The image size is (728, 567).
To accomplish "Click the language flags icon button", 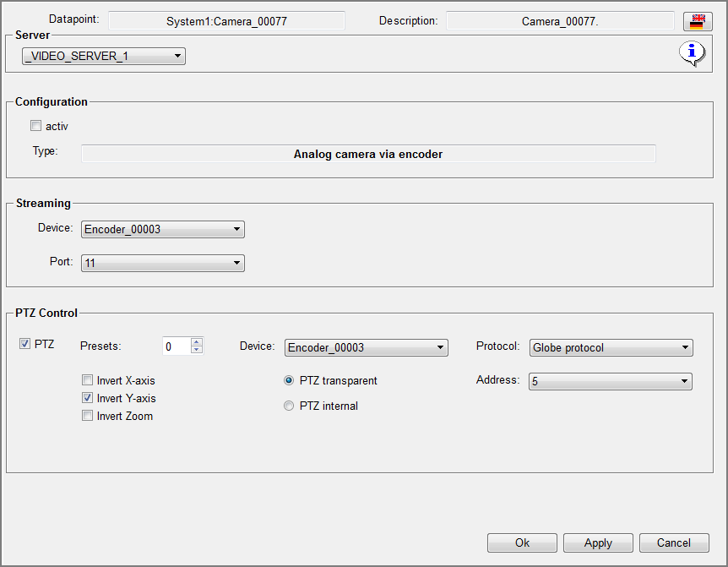I will pyautogui.click(x=697, y=22).
